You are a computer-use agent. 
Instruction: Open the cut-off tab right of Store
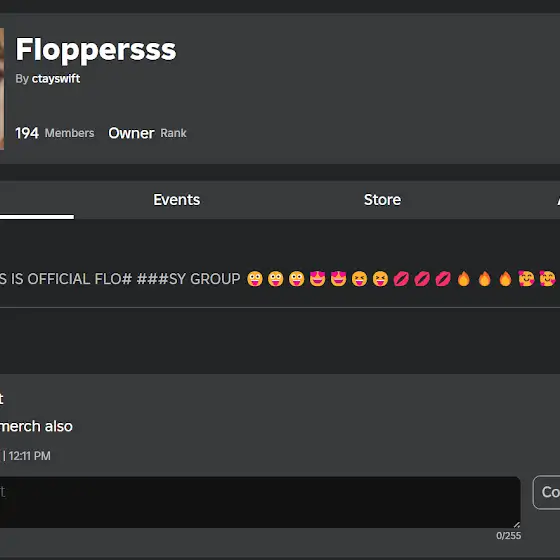pyautogui.click(x=558, y=200)
